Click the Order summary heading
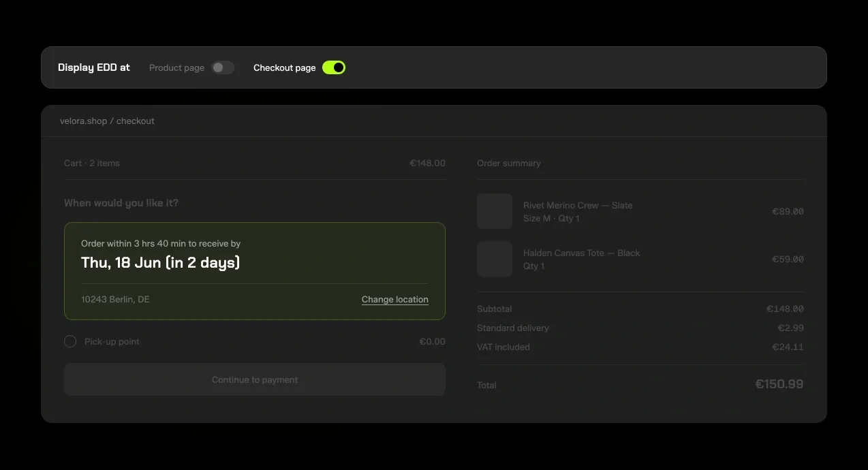The height and width of the screenshot is (470, 868). coord(509,163)
